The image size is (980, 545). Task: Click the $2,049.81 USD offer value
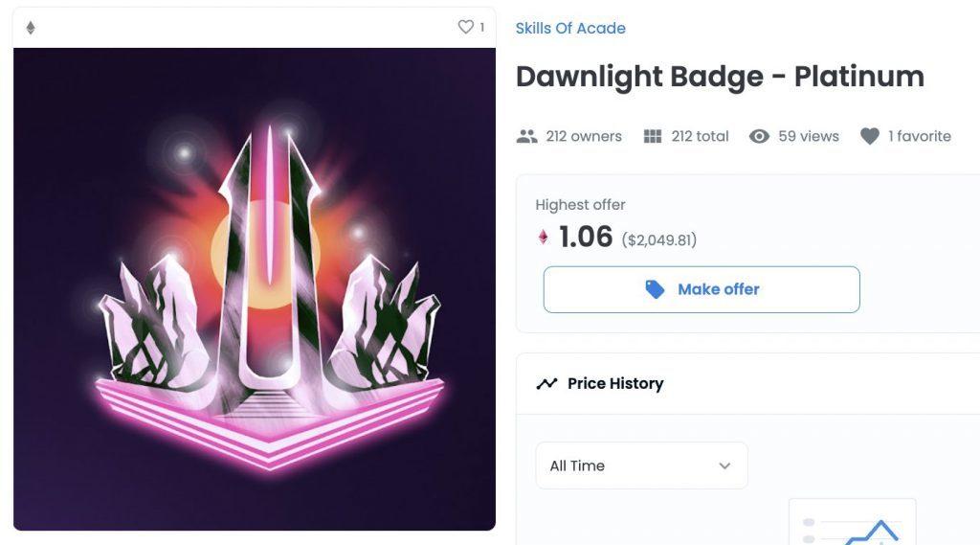[x=659, y=239]
